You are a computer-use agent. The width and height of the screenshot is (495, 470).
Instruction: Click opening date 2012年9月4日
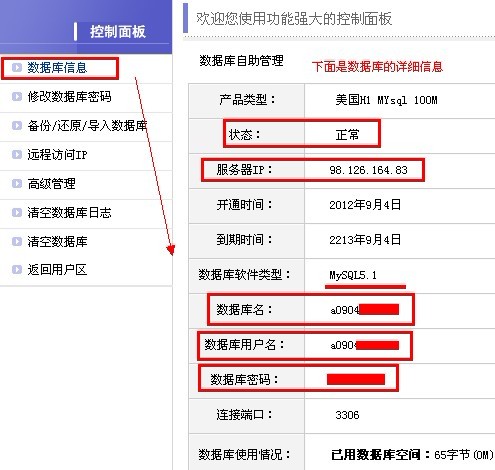coord(365,205)
